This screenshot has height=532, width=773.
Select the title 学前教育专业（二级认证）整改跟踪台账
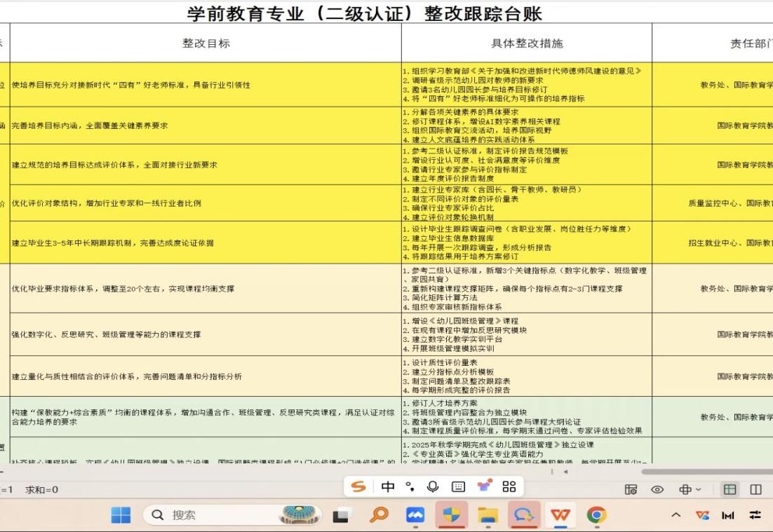364,13
